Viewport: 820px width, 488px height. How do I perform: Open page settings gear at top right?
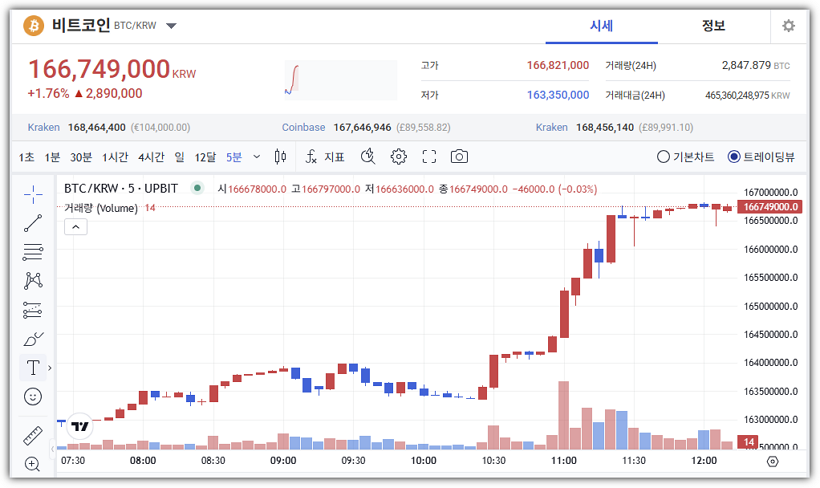(x=788, y=26)
